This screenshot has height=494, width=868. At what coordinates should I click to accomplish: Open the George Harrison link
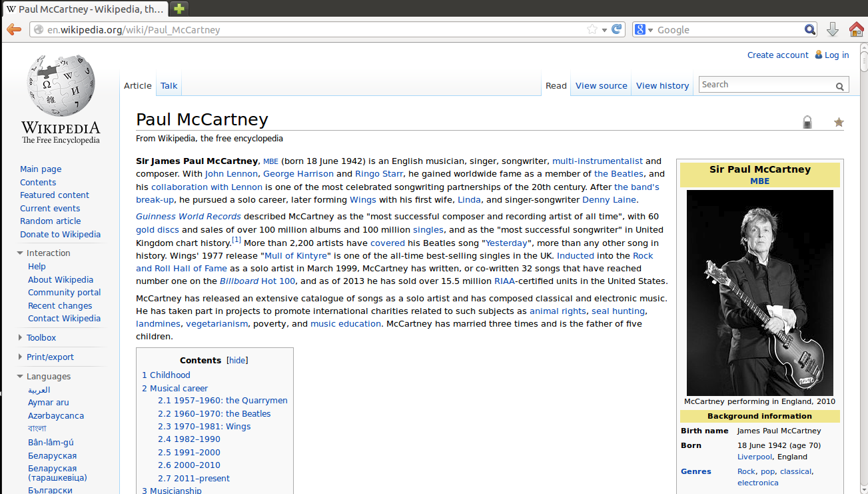(x=298, y=174)
